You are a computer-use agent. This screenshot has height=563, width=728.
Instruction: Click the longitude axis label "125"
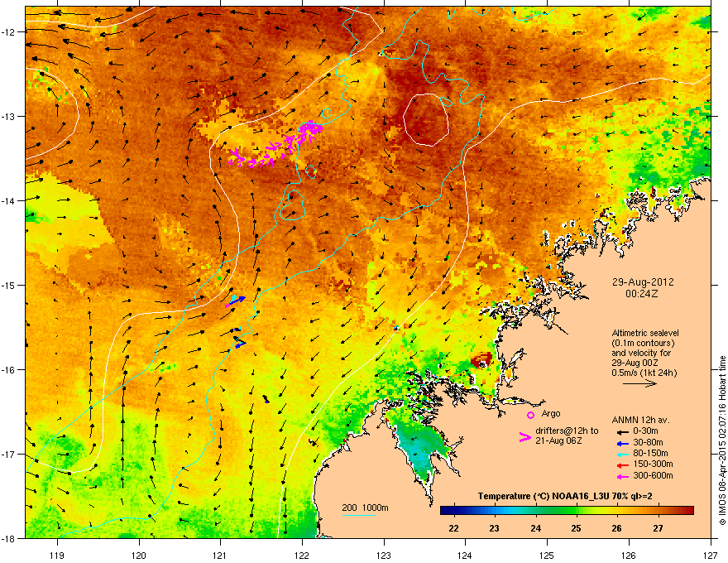(x=547, y=556)
